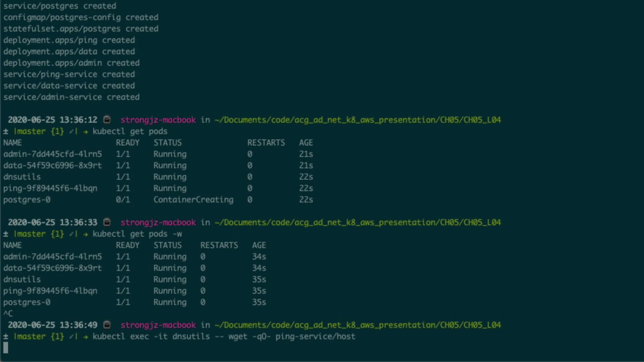
Task: Click the prompt icon after timestamp 13:36:12
Action: tap(107, 120)
